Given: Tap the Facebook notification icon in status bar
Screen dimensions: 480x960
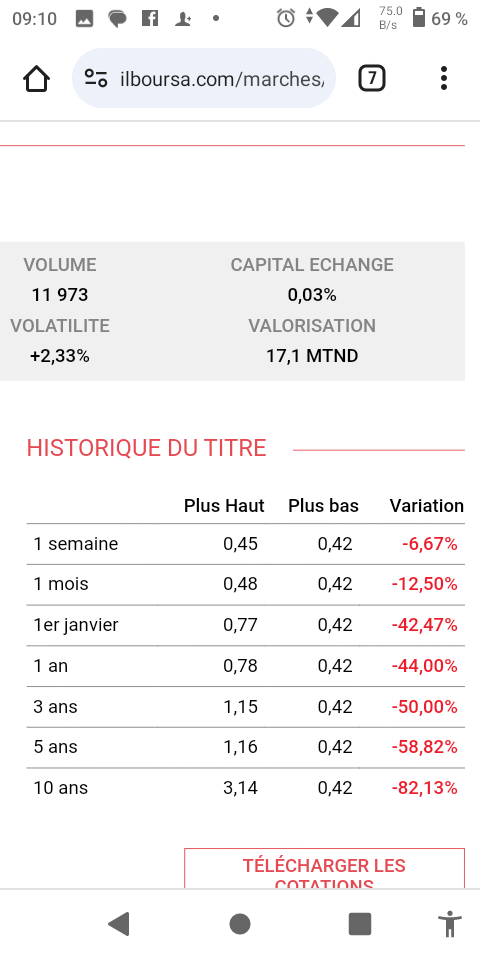Looking at the screenshot, I should [150, 18].
